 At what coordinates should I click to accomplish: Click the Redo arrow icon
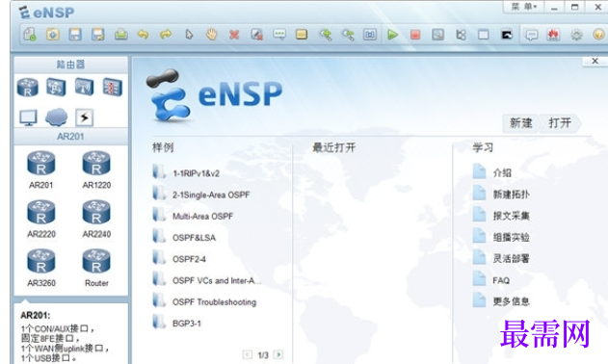[x=166, y=35]
